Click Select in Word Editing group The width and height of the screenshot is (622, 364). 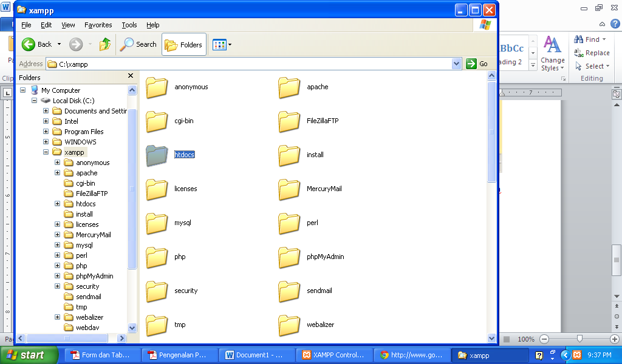click(x=592, y=66)
